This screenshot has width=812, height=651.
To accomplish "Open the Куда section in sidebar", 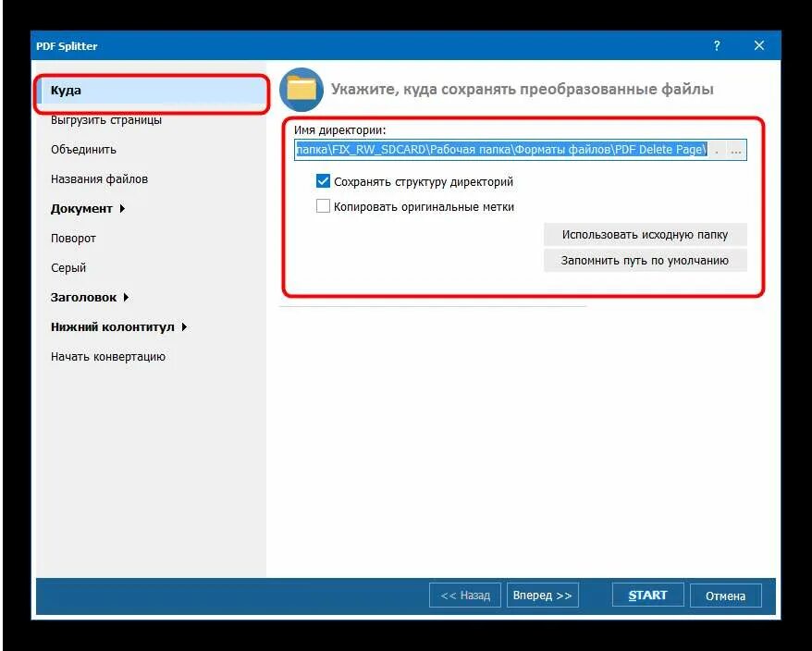I will click(152, 91).
